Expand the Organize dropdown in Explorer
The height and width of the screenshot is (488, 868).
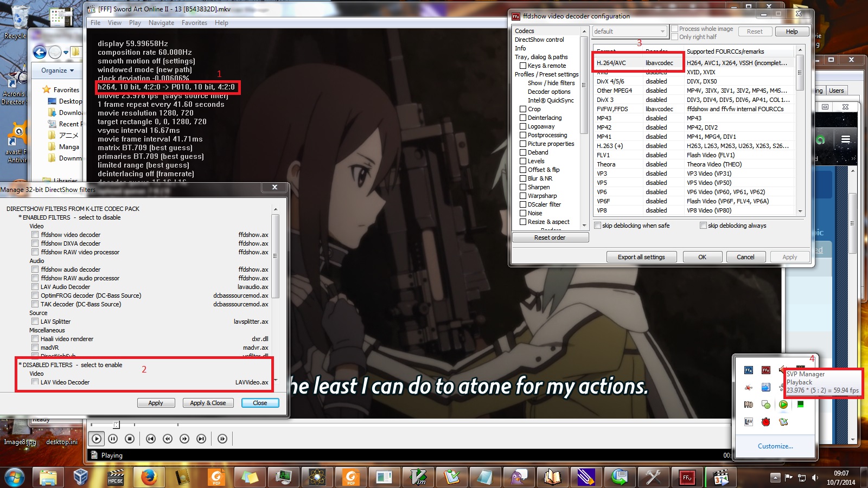point(57,70)
